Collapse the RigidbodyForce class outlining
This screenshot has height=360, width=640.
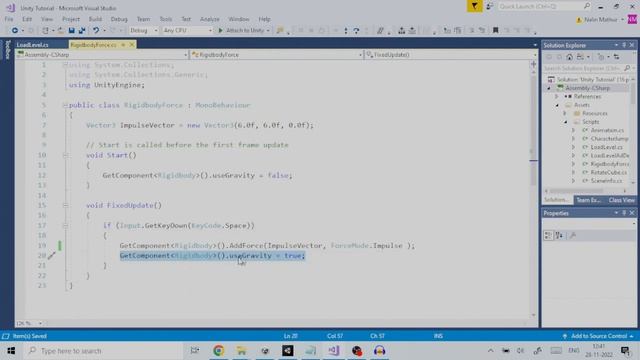click(65, 105)
